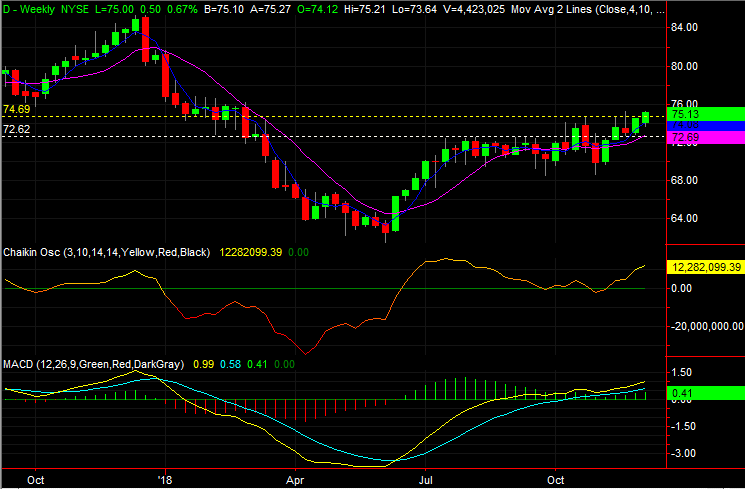Click the -3.00 MACD axis label

coord(681,453)
